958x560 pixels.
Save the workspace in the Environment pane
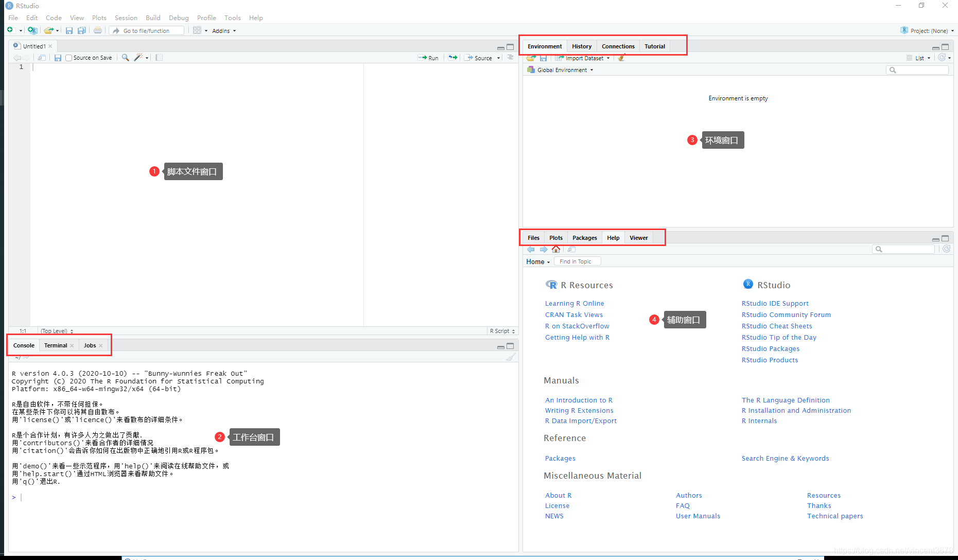(x=543, y=58)
